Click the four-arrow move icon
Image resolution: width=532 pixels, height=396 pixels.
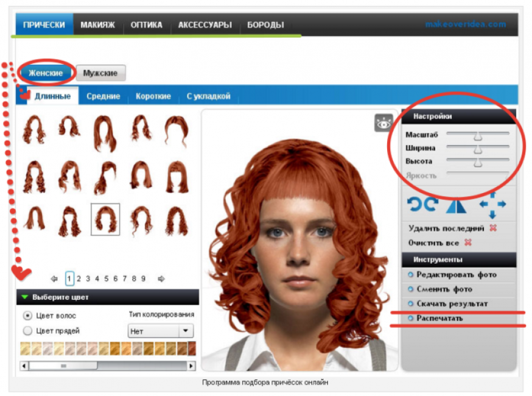click(x=492, y=205)
